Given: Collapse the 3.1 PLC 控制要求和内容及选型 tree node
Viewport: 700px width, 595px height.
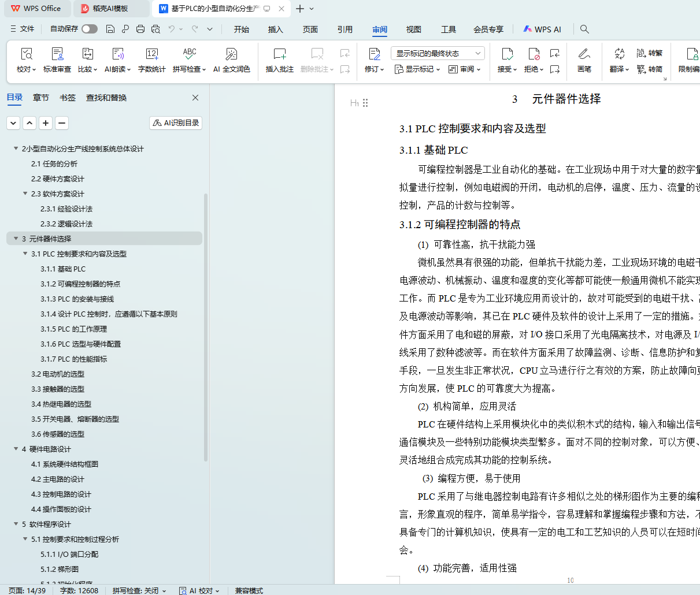Looking at the screenshot, I should (25, 254).
